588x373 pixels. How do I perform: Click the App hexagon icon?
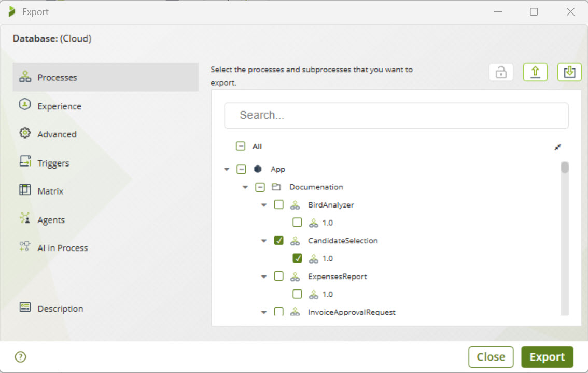click(258, 169)
